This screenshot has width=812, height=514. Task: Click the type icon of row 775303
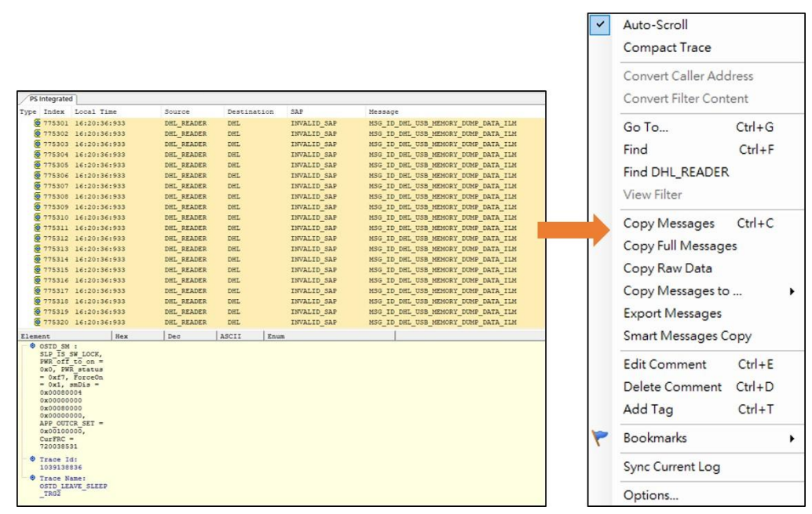(37, 144)
